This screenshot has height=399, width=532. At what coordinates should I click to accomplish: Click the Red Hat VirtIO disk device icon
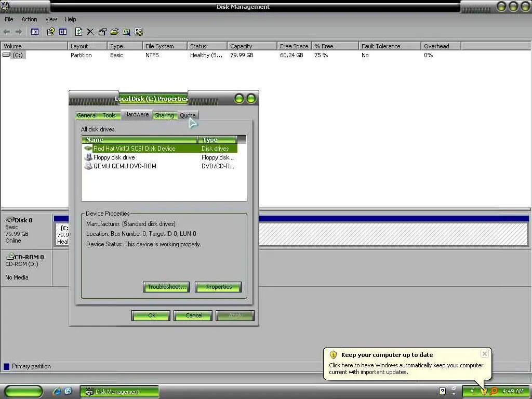pyautogui.click(x=88, y=148)
